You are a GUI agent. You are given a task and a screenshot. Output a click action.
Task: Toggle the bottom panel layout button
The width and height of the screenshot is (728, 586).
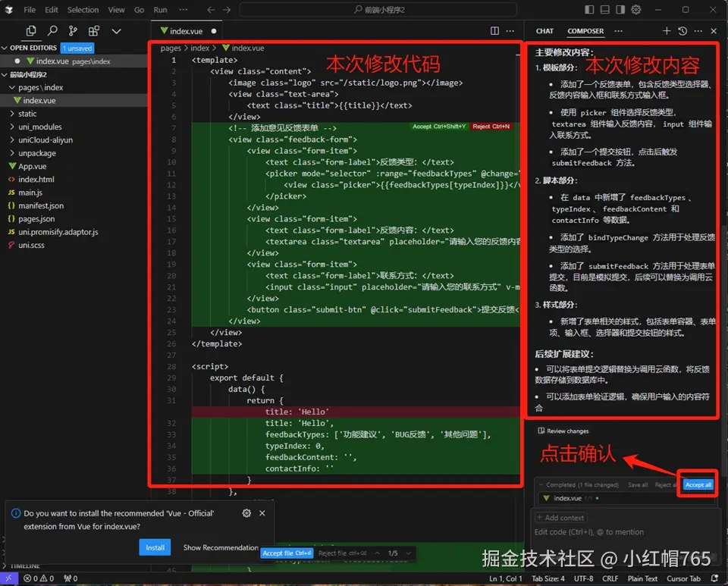click(606, 10)
